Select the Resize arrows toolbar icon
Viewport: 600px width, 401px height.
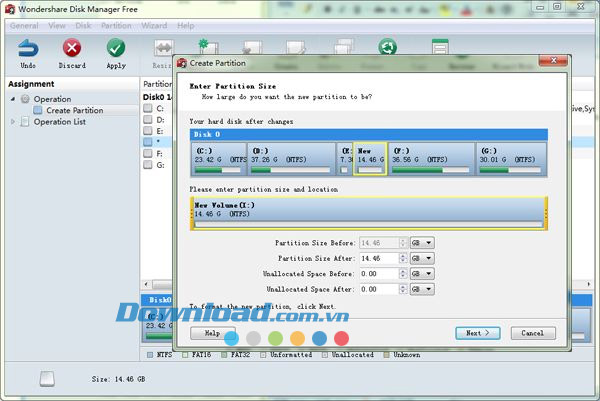164,48
